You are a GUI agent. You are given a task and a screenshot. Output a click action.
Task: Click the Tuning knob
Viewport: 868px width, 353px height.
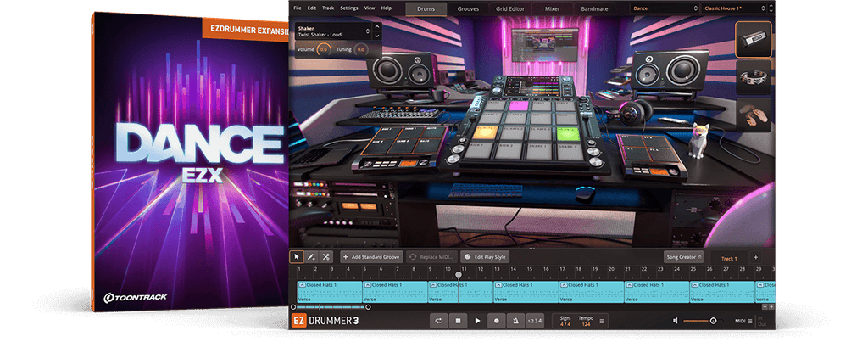(360, 49)
